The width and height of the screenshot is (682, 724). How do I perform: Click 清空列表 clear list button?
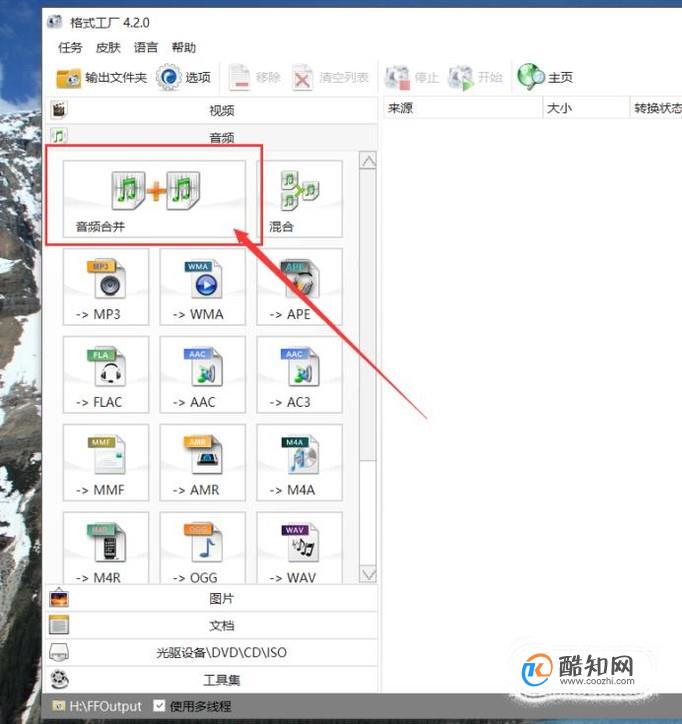click(331, 78)
